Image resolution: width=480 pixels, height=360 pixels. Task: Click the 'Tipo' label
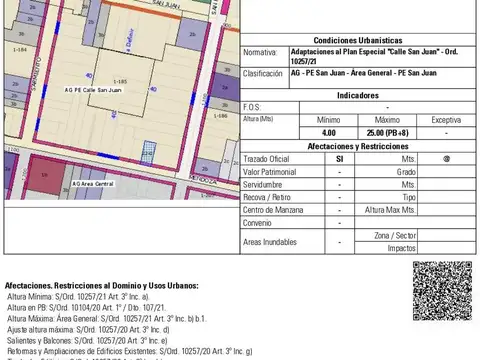coord(409,197)
